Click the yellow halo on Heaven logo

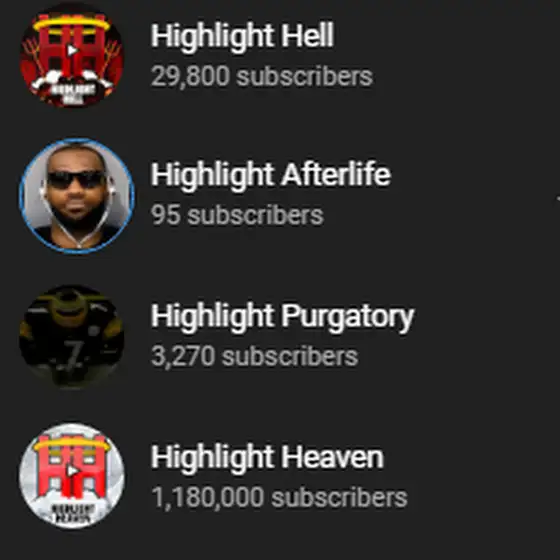72,444
